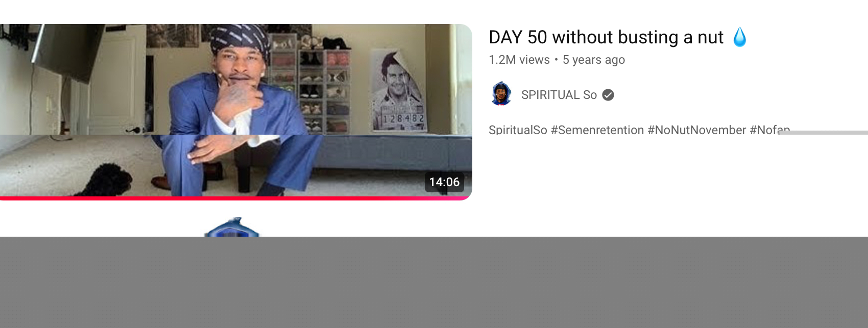Open the #NoNutNovember hashtag

(x=697, y=130)
